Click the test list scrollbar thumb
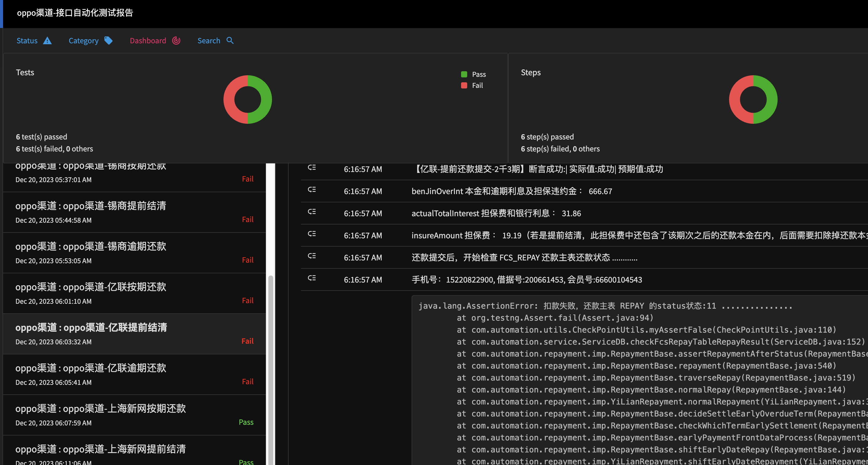Screen dimensions: 868x465 (270, 370)
